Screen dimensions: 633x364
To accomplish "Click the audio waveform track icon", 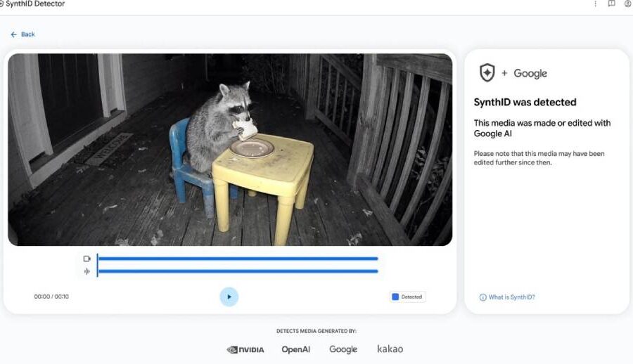I will pos(87,271).
